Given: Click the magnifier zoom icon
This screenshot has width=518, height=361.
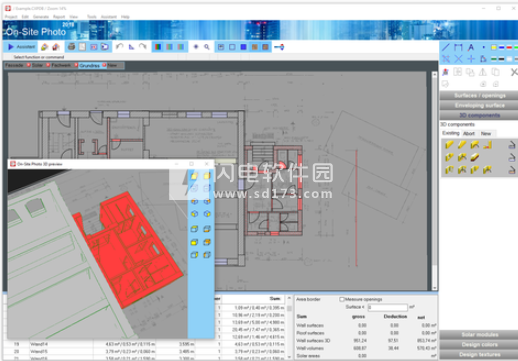Looking at the screenshot, I should pyautogui.click(x=207, y=47).
